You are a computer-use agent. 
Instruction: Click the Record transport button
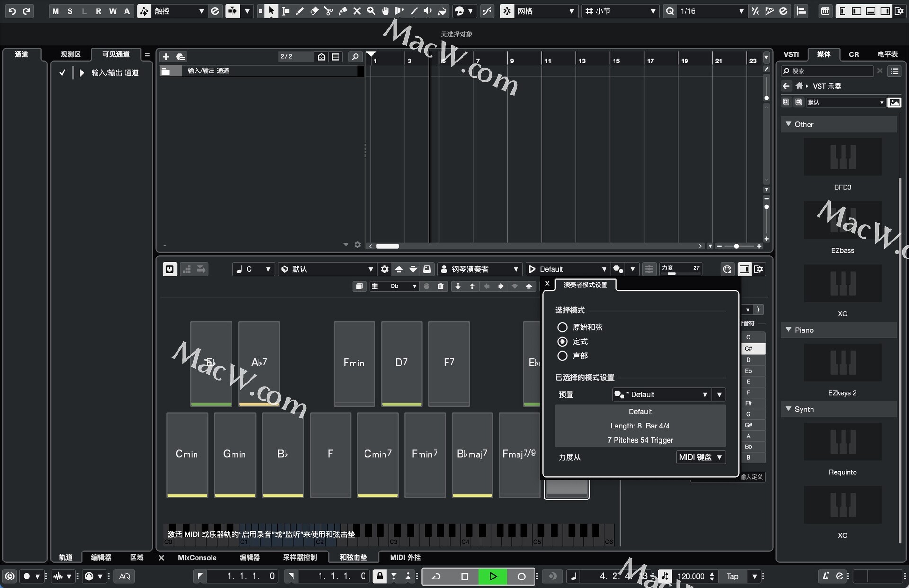point(521,576)
